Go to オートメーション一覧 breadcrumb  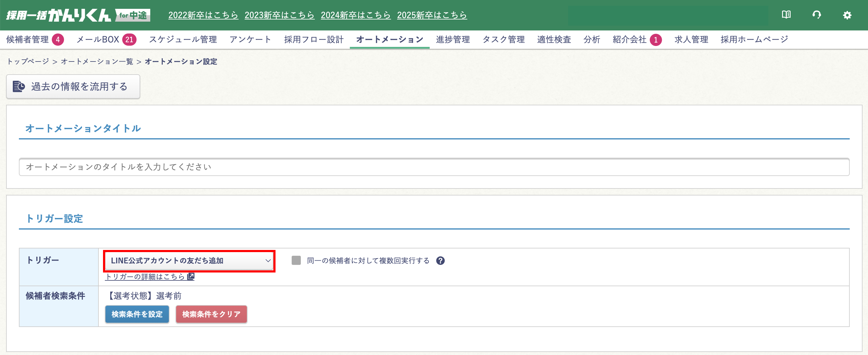point(97,62)
